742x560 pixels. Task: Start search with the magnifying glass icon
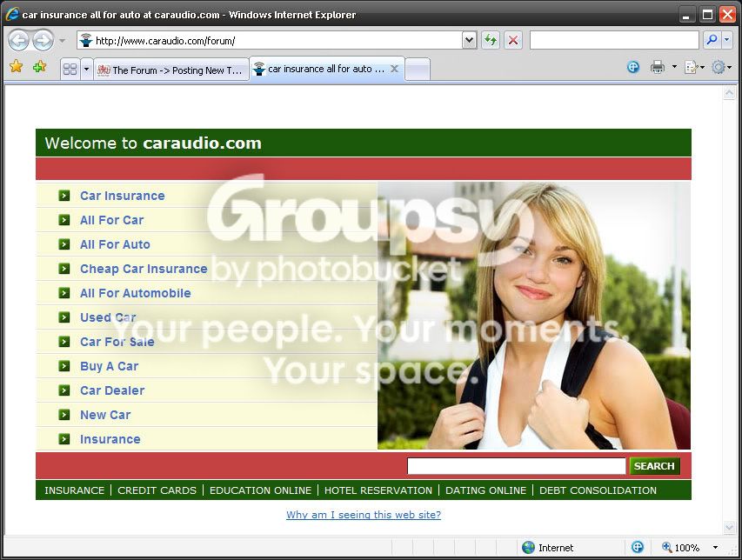pos(712,40)
